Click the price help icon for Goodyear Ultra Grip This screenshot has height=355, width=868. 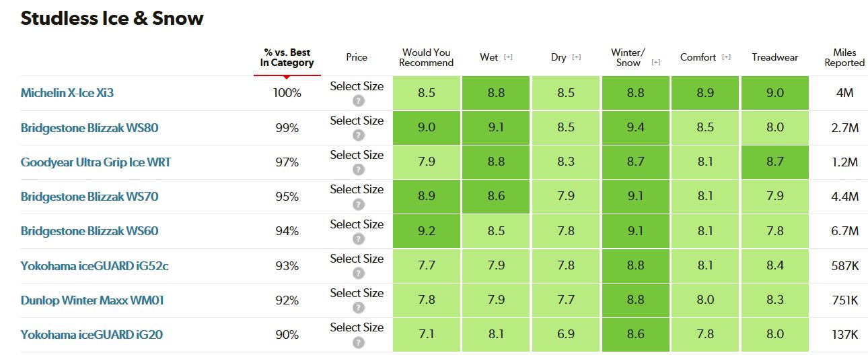(x=359, y=170)
